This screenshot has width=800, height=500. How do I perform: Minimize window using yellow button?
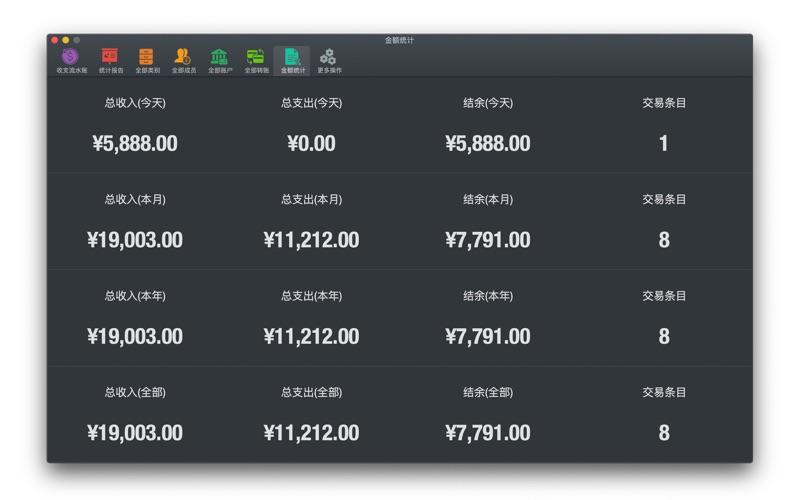coord(66,40)
